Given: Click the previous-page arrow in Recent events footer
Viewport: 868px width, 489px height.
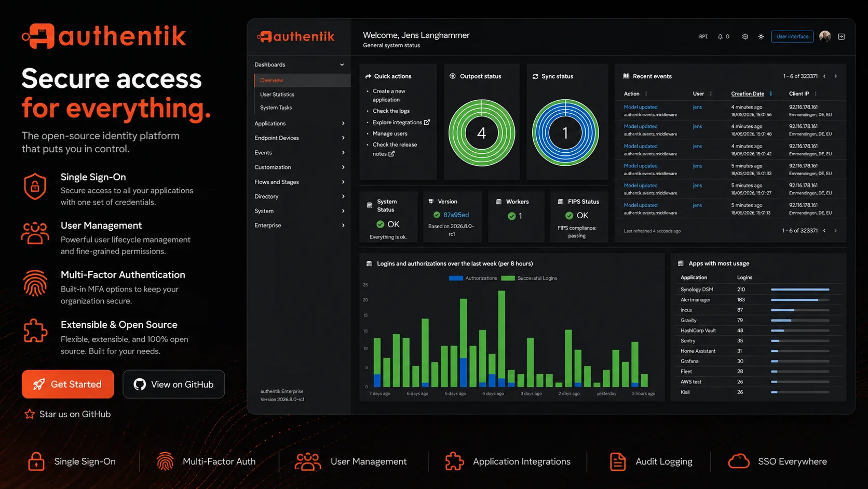Looking at the screenshot, I should click(x=824, y=231).
